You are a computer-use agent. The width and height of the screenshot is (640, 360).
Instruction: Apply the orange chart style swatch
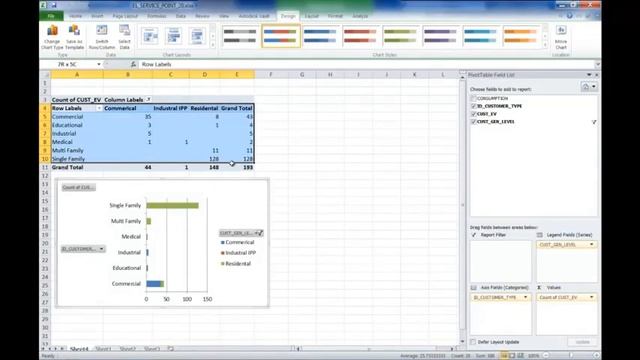(520, 36)
